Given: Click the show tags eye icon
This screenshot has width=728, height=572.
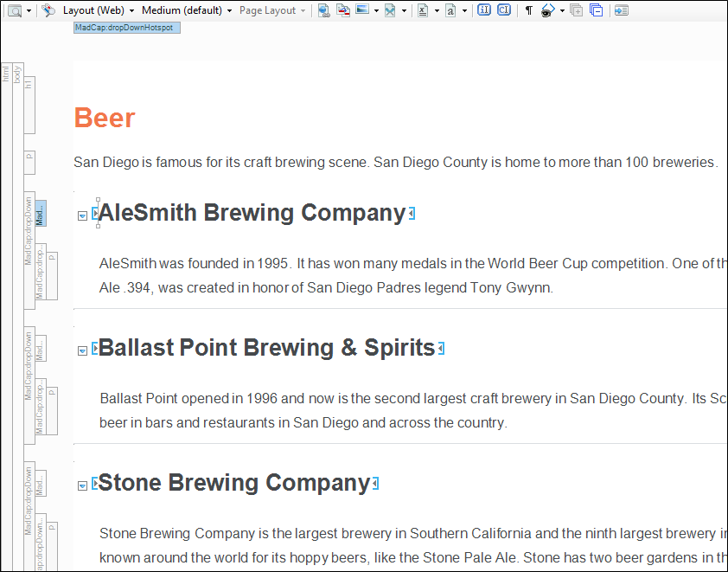Looking at the screenshot, I should pyautogui.click(x=548, y=10).
